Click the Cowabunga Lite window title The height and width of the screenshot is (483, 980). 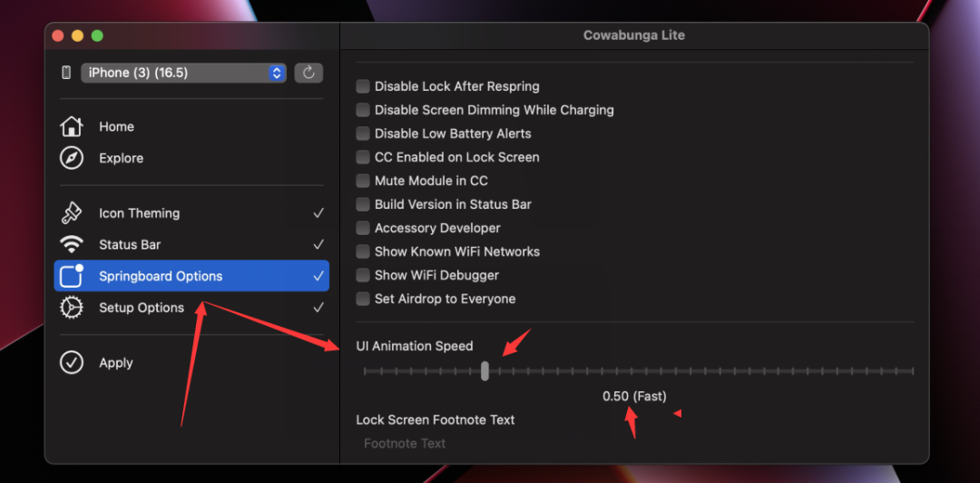pos(634,35)
